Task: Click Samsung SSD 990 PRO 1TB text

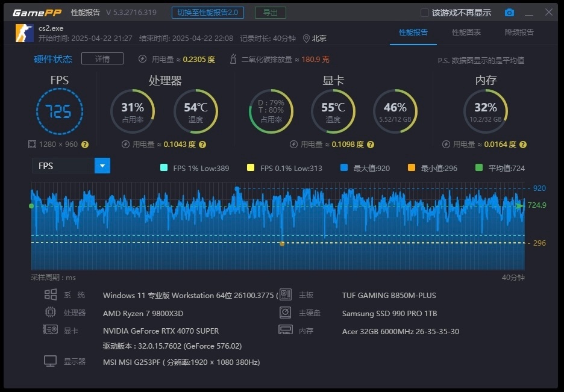Action: click(x=389, y=313)
